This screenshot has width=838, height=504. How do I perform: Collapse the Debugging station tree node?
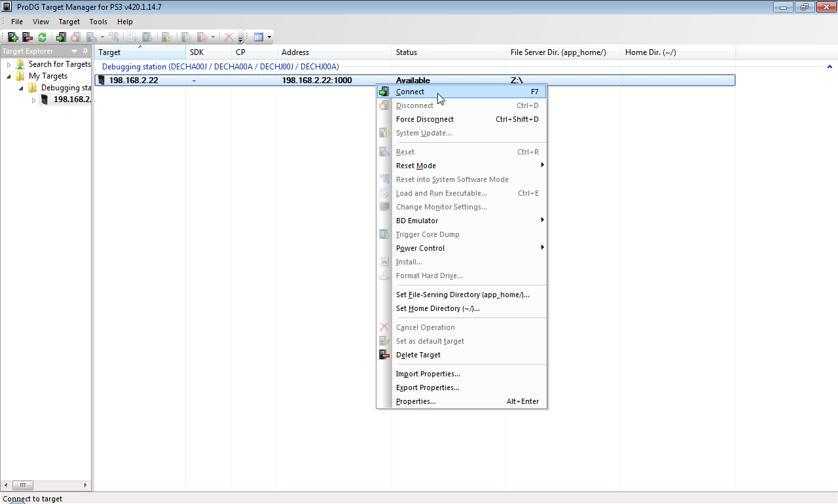(21, 88)
